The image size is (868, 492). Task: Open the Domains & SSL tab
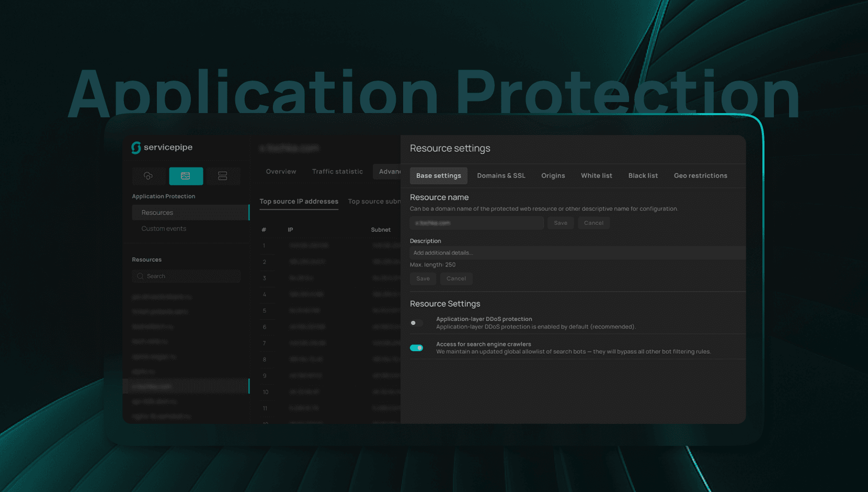501,176
